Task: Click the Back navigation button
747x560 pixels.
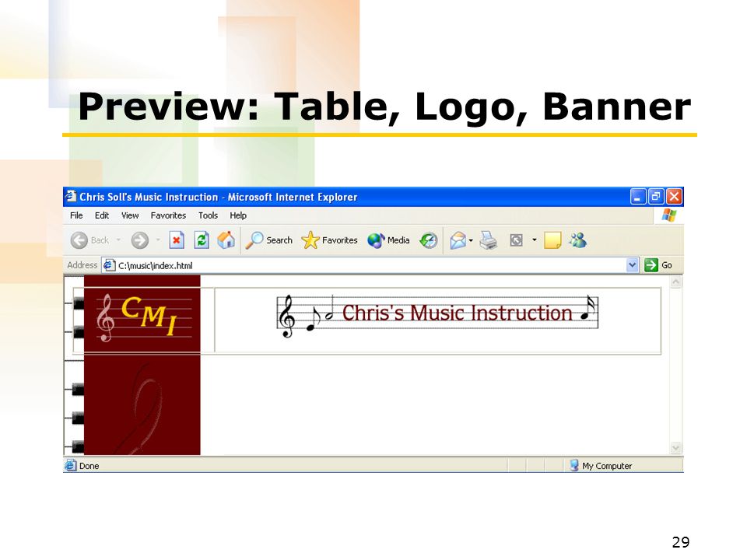Action: click(90, 240)
